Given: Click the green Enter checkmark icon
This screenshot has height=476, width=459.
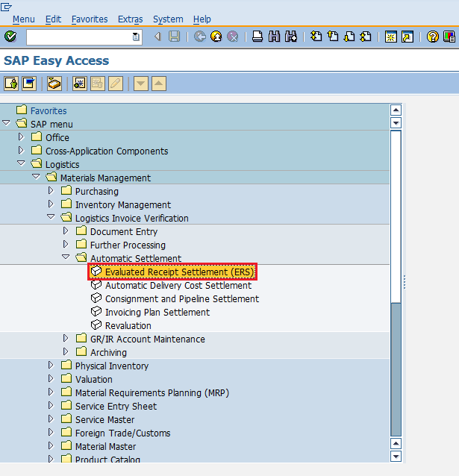Looking at the screenshot, I should click(x=10, y=37).
